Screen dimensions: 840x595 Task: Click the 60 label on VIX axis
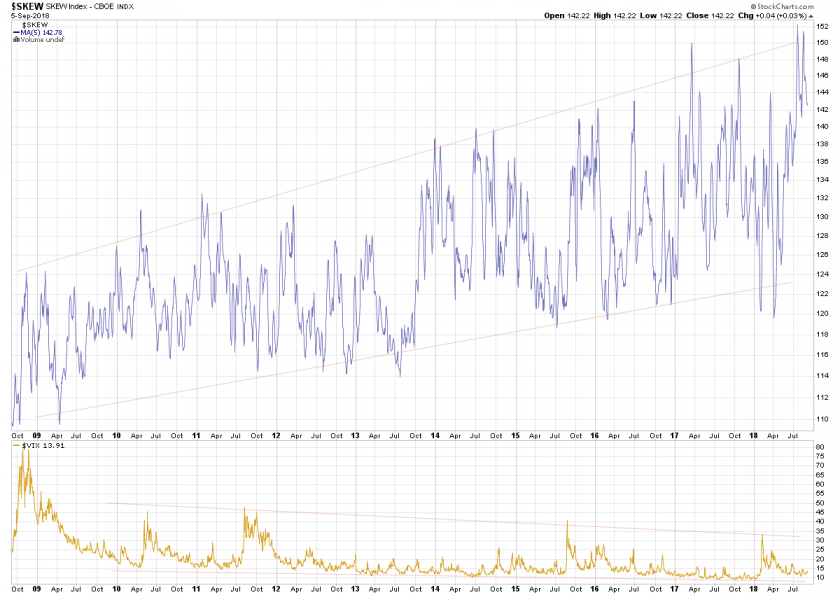coord(820,484)
